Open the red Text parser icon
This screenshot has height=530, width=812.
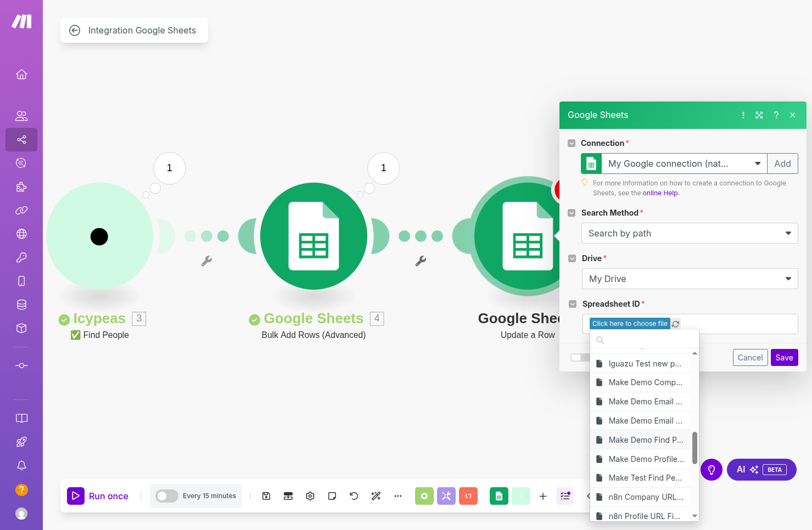(468, 496)
